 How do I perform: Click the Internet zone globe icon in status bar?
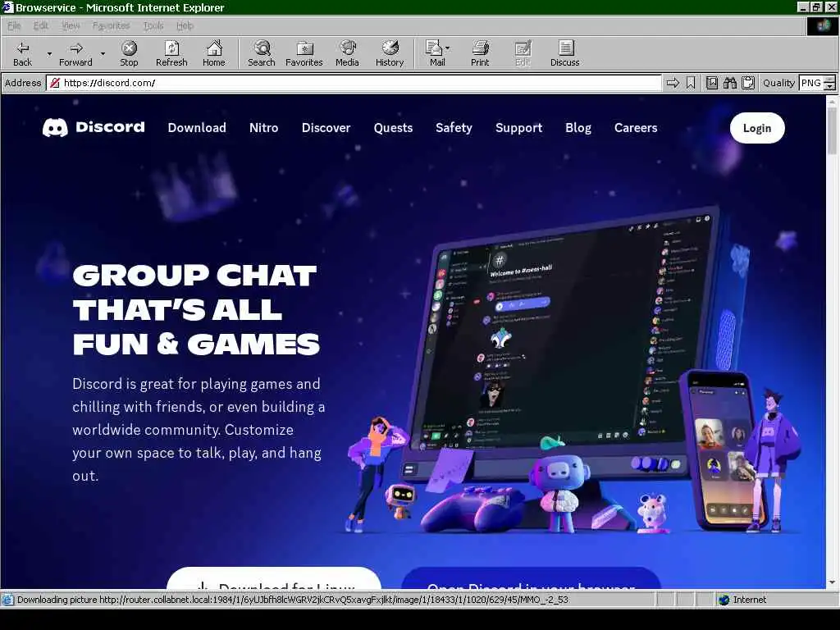[x=724, y=600]
